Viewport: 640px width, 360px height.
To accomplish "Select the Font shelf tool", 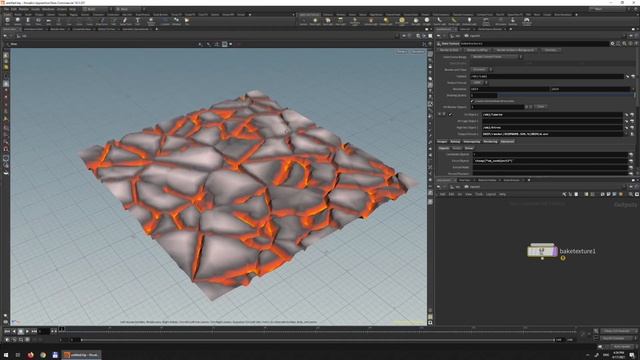I will (x=137, y=20).
